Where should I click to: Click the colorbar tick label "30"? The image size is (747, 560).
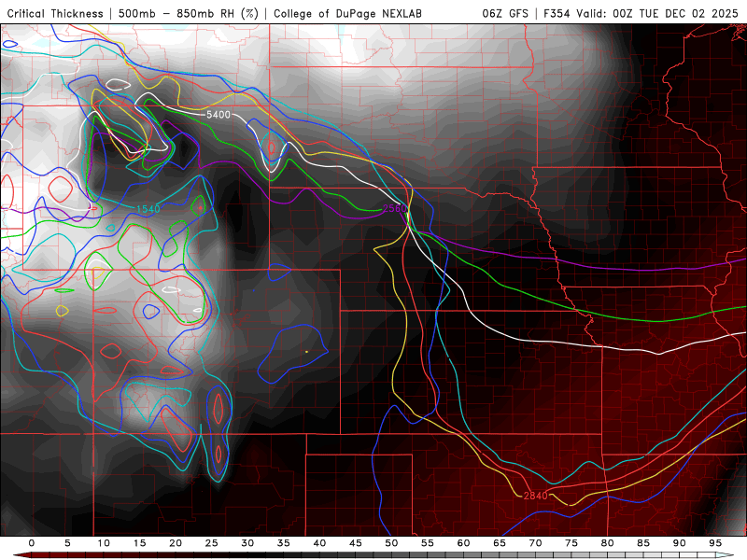pyautogui.click(x=247, y=543)
